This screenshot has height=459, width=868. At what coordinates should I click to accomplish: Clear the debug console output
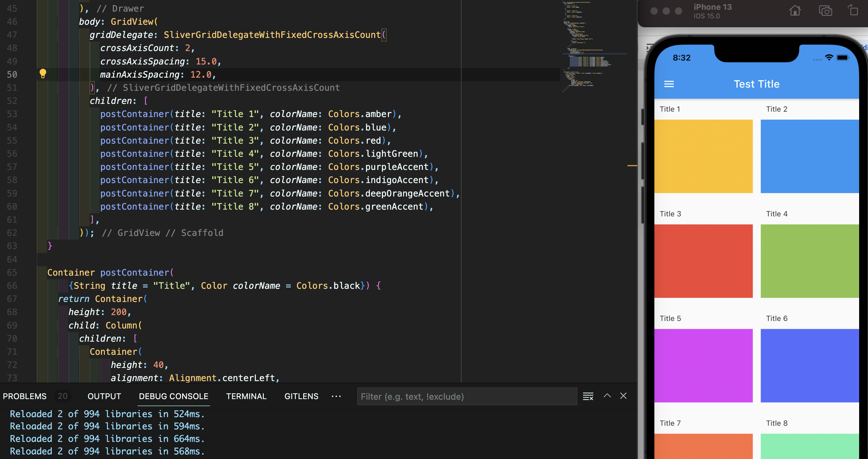[x=588, y=396]
